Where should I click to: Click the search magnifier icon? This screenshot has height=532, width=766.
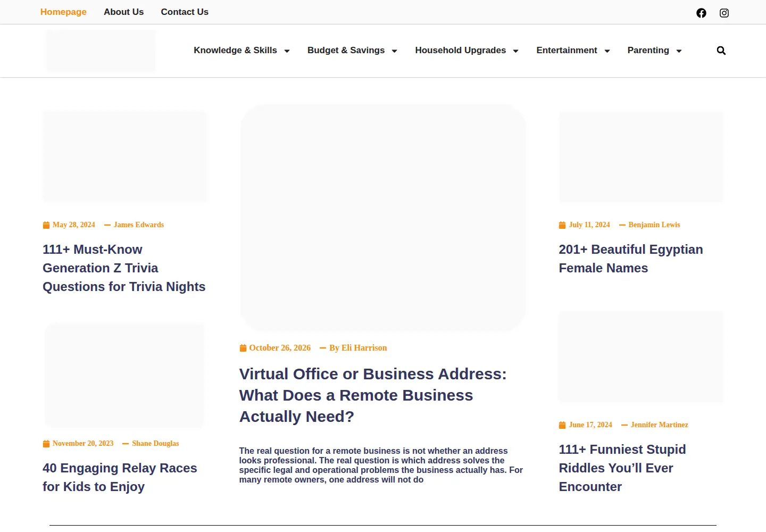pyautogui.click(x=721, y=51)
